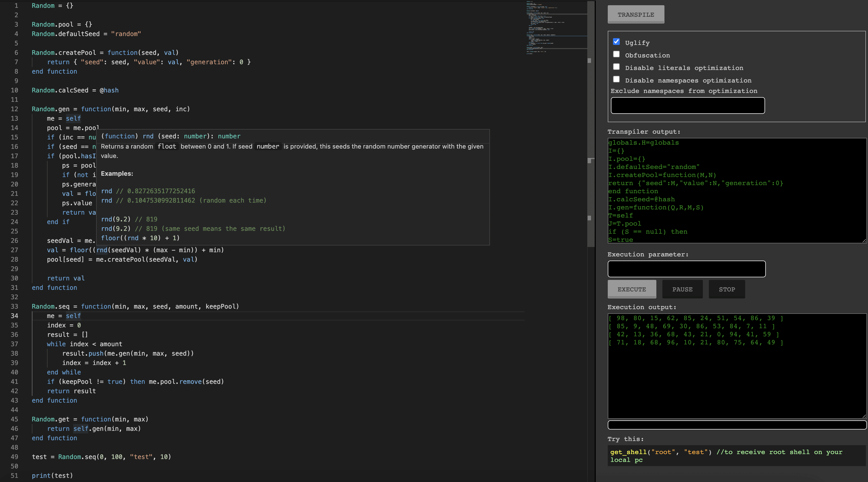Focus the Execution parameter field
Viewport: 868px width, 482px height.
pyautogui.click(x=686, y=269)
